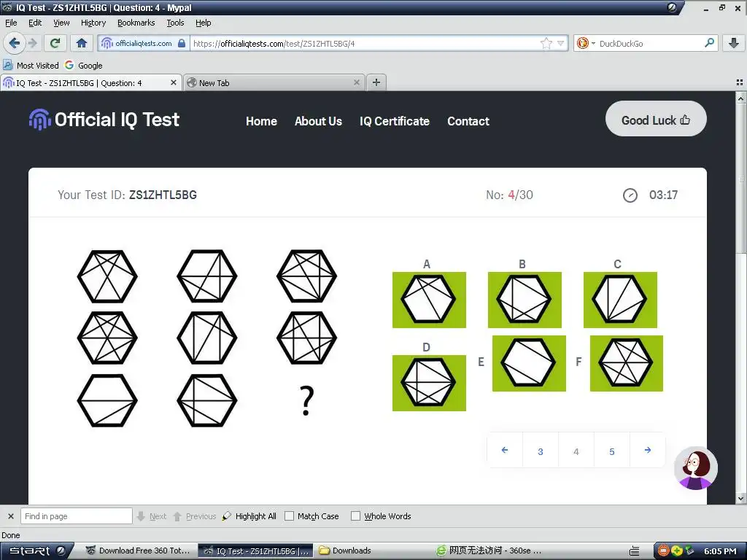The width and height of the screenshot is (747, 560).
Task: Open the About Us page link
Action: 318,122
